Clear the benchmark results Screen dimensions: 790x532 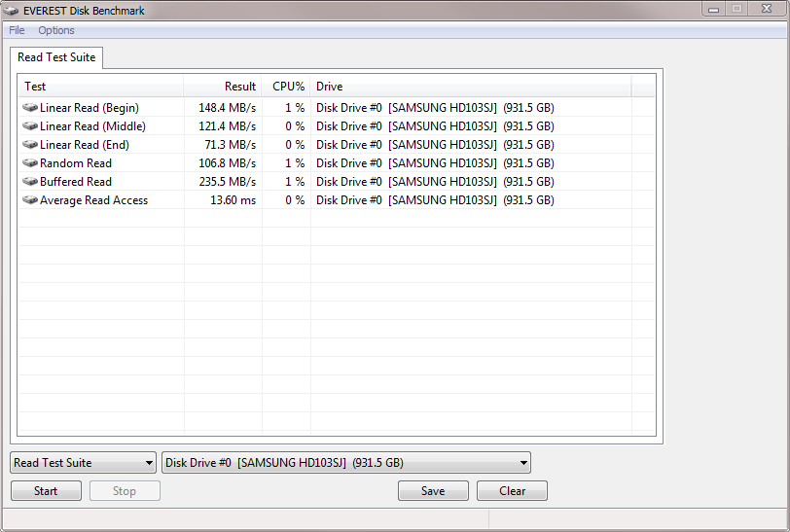[x=512, y=491]
